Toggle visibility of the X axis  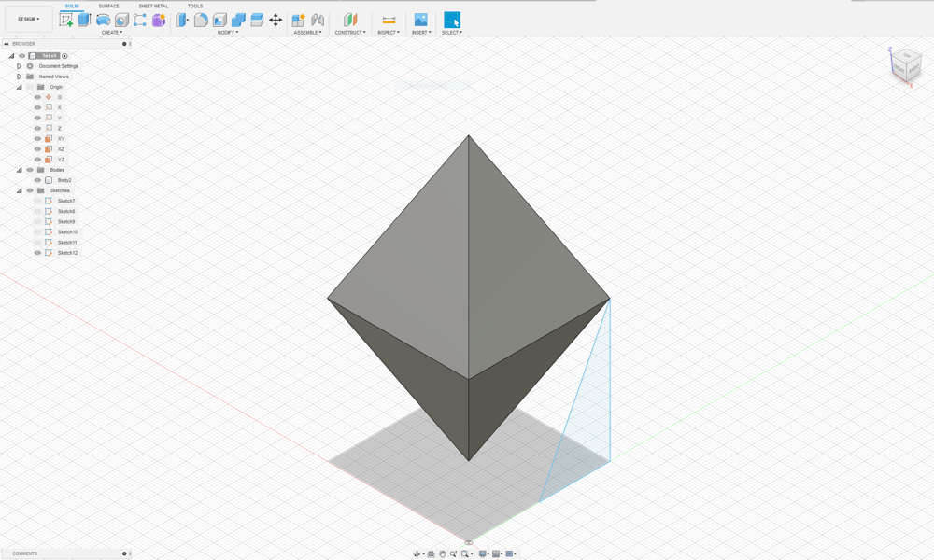37,107
